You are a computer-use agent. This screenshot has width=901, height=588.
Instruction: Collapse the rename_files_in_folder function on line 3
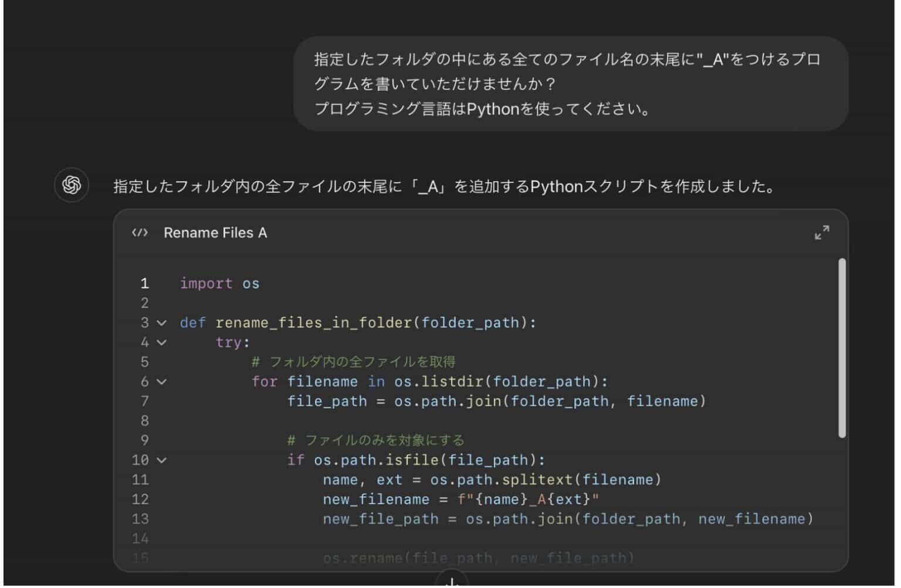click(x=162, y=322)
